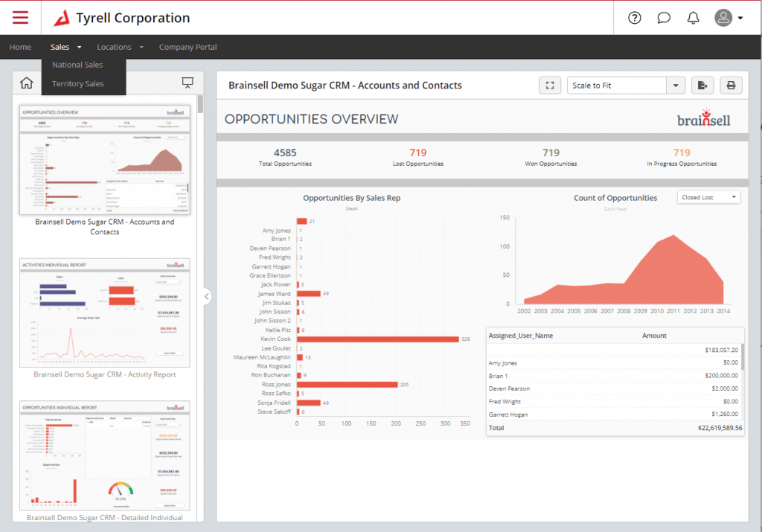Viewport: 762px width, 532px height.
Task: Click the Amount column header
Action: point(654,336)
